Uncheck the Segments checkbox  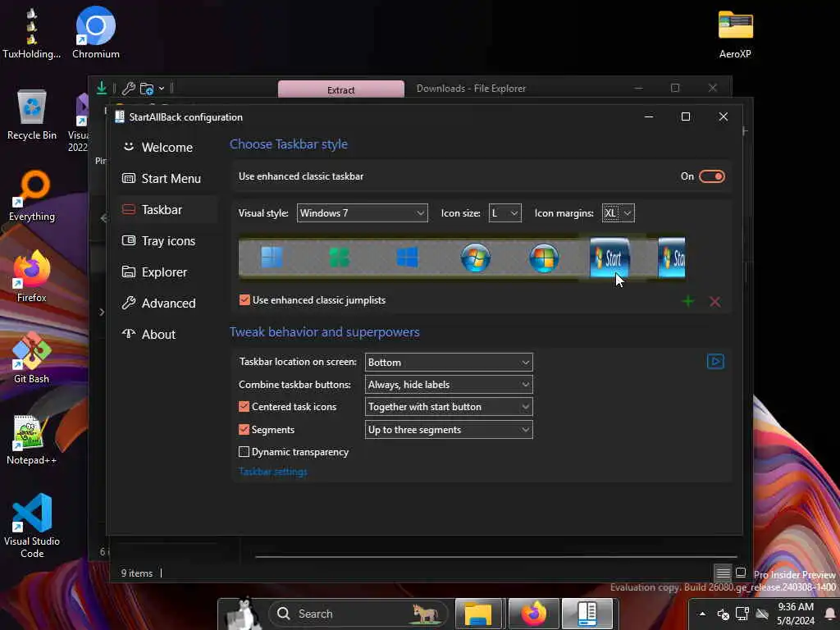(x=244, y=430)
